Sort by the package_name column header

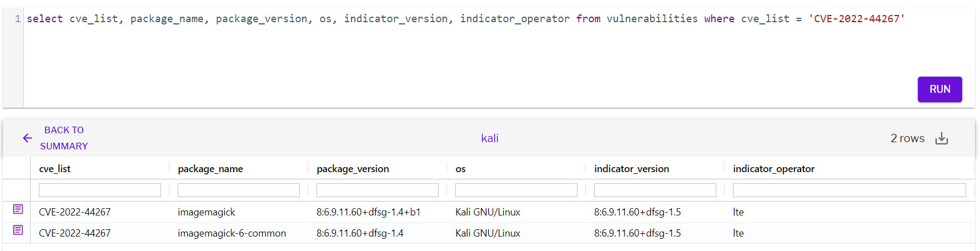pyautogui.click(x=210, y=169)
